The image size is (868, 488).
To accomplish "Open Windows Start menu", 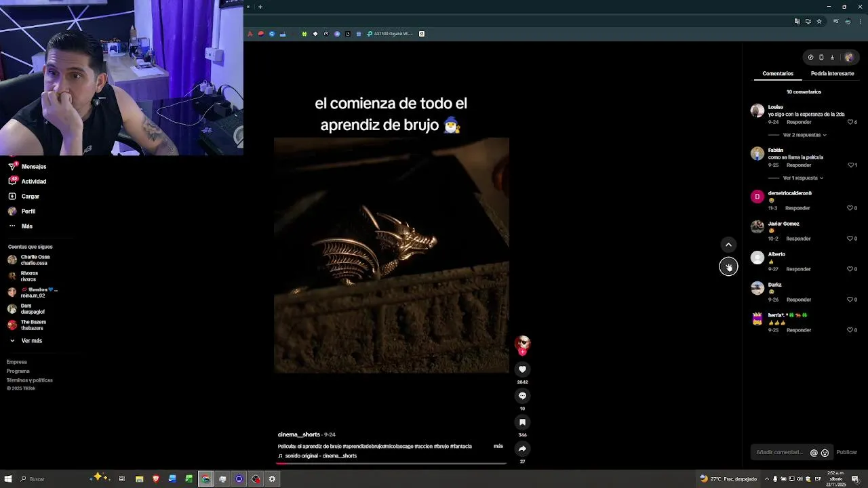I will [8, 479].
